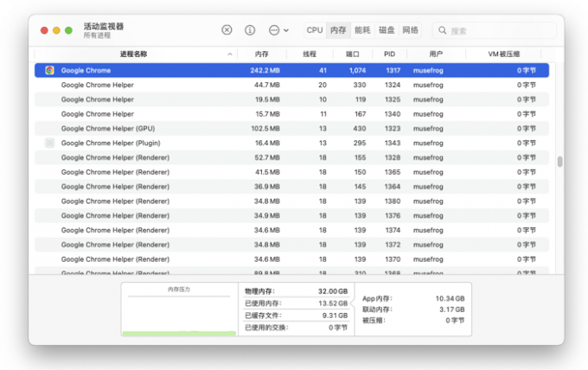This screenshot has height=370, width=588.
Task: Click the 内存压力 memory pressure graph
Action: [x=179, y=309]
